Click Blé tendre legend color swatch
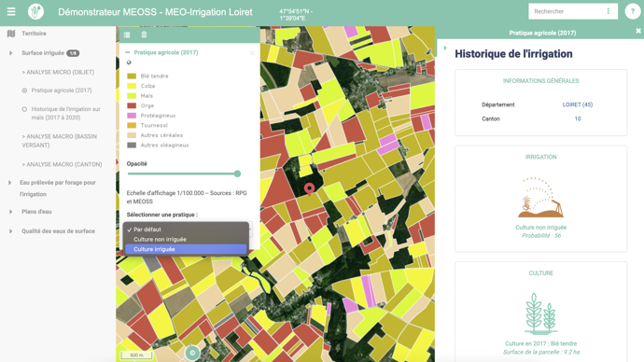This screenshot has width=644, height=362. tap(132, 76)
